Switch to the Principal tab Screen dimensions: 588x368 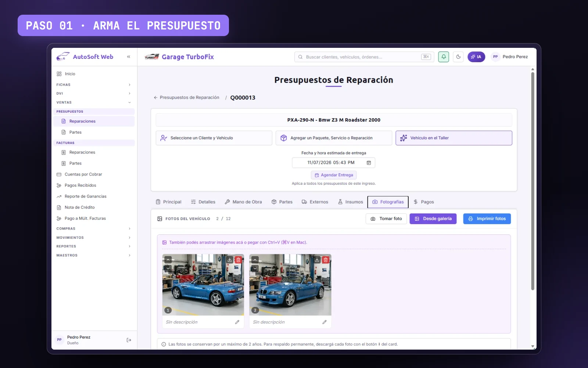(169, 202)
